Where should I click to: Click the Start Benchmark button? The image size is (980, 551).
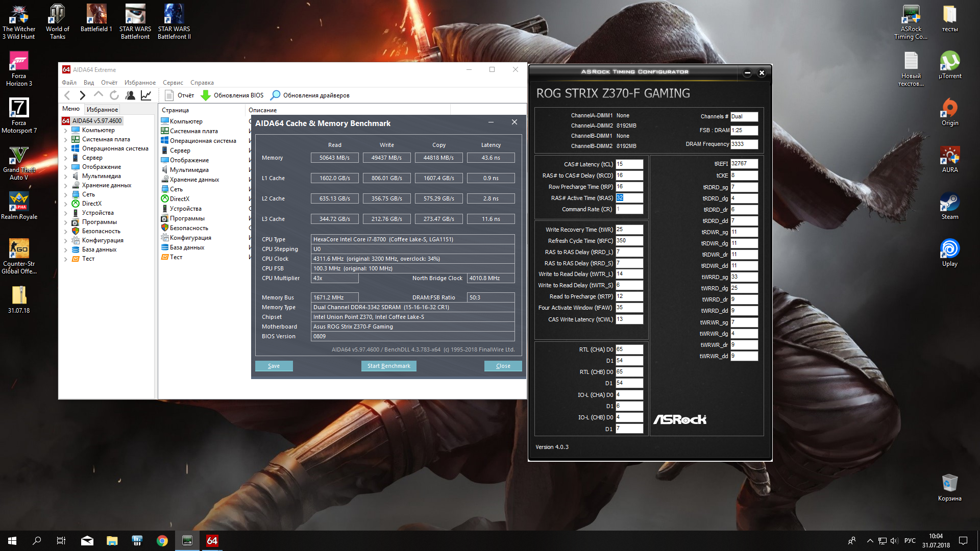[388, 366]
